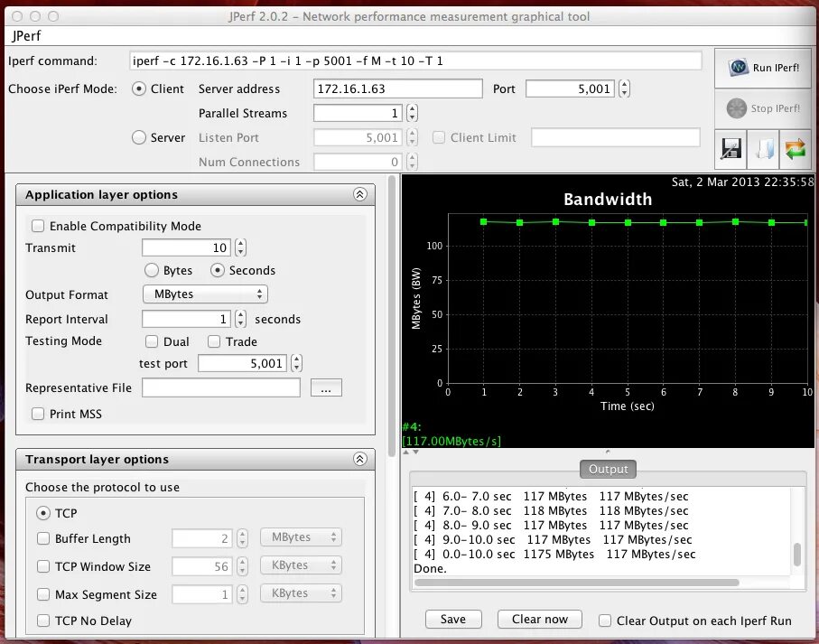This screenshot has width=819, height=644.
Task: Select the Server mode radio button
Action: click(x=138, y=137)
